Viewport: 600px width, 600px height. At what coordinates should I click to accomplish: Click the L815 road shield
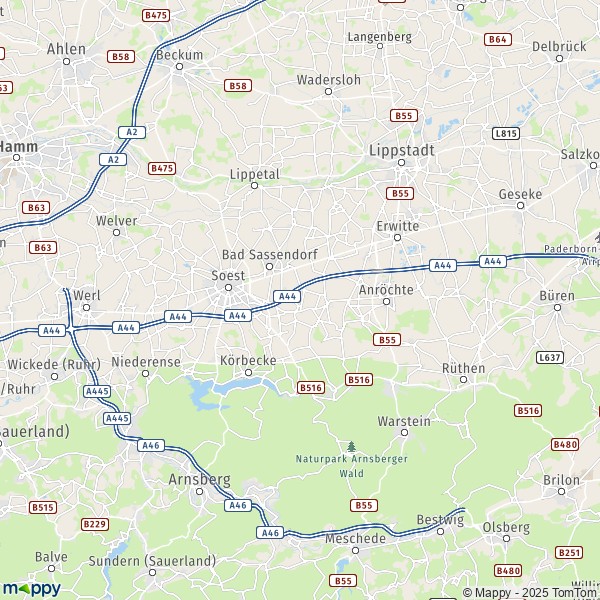[506, 133]
